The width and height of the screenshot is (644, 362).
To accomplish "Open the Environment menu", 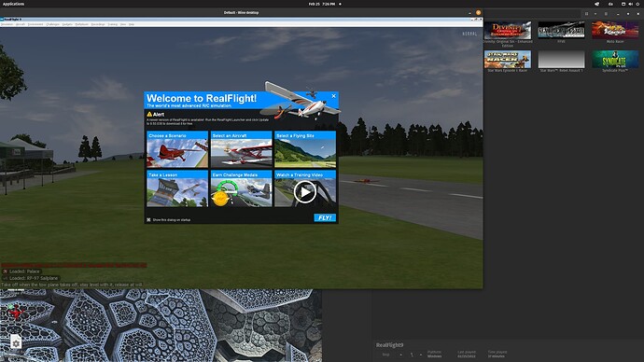I will [35, 24].
